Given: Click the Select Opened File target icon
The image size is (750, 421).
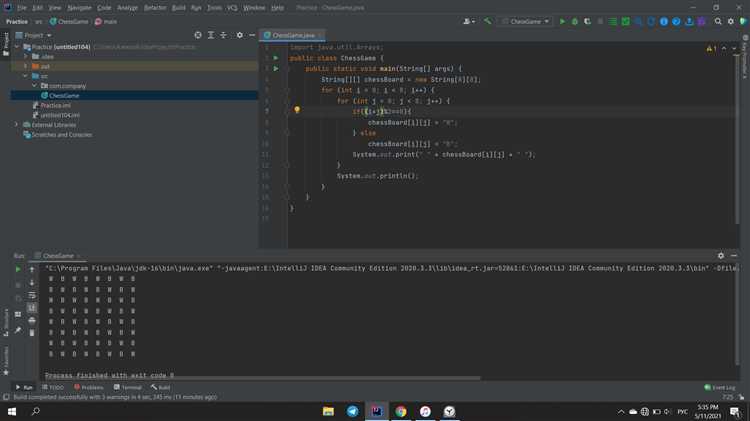Looking at the screenshot, I should [x=197, y=35].
